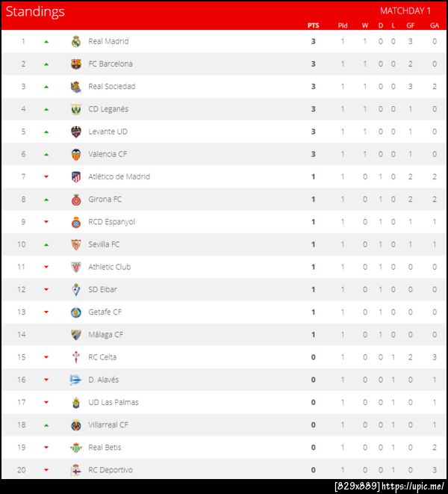448x494 pixels.
Task: Open the CD Leganés team page
Action: click(108, 109)
